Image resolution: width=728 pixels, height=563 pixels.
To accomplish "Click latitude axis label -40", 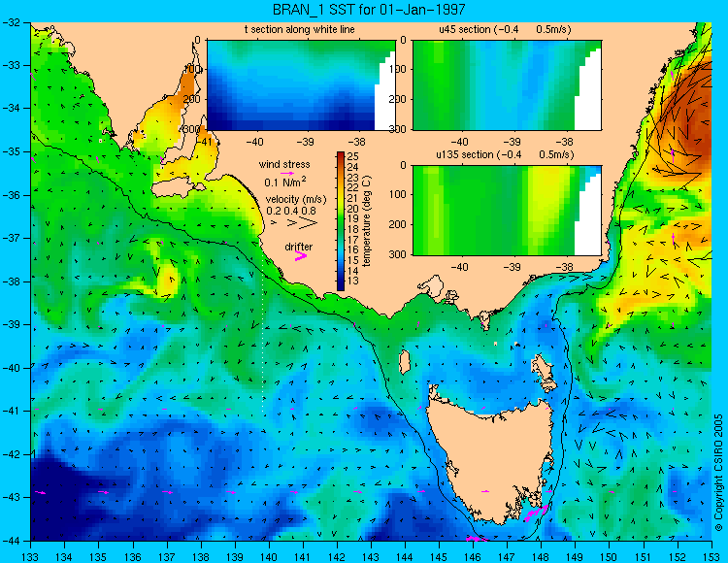I will [x=11, y=368].
